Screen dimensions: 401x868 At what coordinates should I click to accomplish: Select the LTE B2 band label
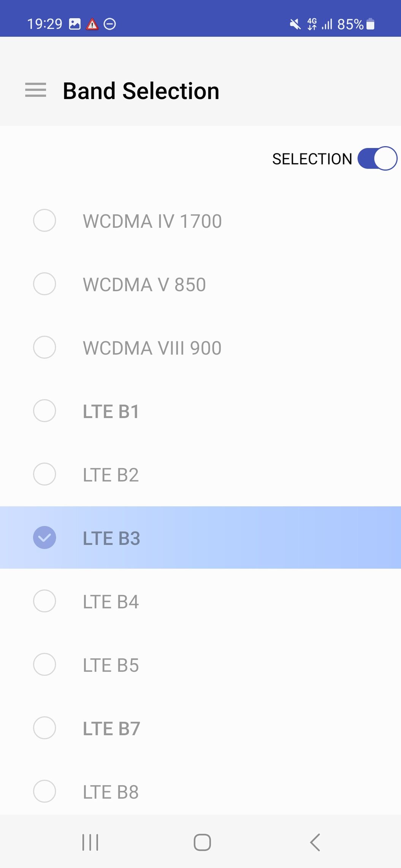[111, 475]
